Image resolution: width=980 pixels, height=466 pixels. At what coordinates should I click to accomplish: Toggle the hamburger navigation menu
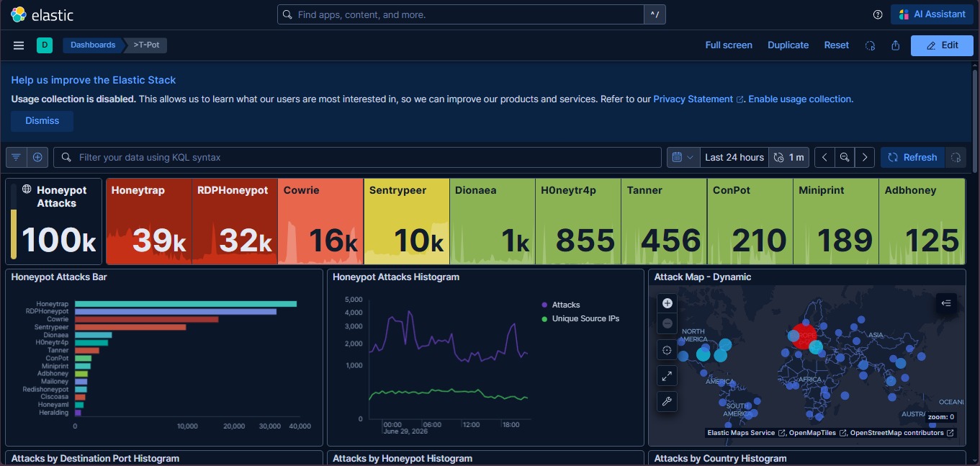click(x=19, y=45)
